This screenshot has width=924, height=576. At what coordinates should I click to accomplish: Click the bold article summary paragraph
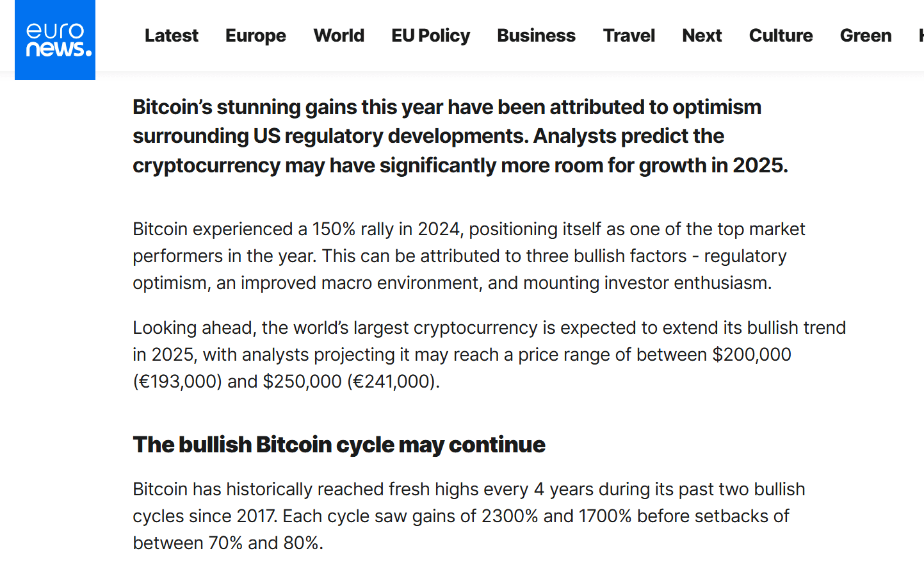coord(460,136)
